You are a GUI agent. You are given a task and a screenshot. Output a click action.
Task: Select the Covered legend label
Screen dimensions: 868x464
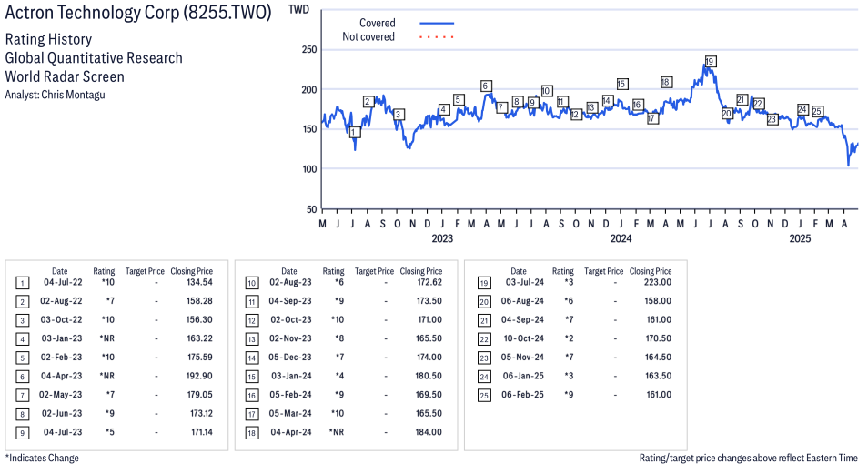(x=378, y=24)
